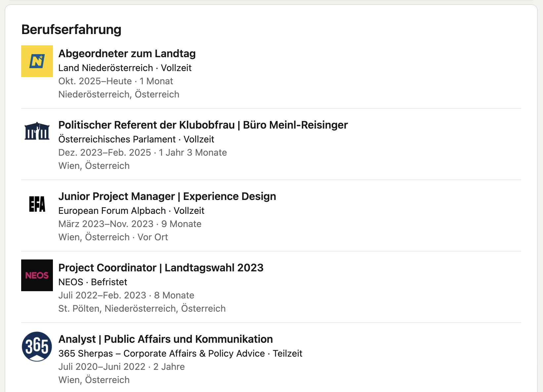Click the Okt. 2025–Heute date range
543x392 pixels.
[95, 81]
